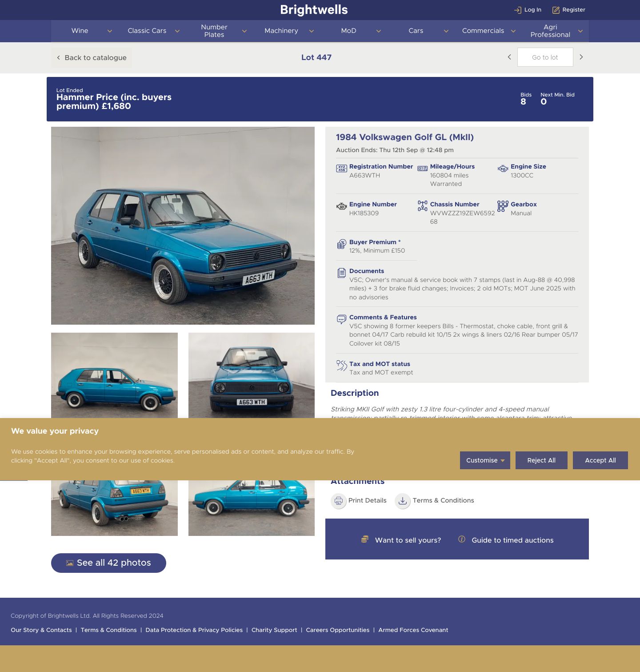Screen dimensions: 640x672
Task: Click the Print Details printer icon
Action: point(339,501)
